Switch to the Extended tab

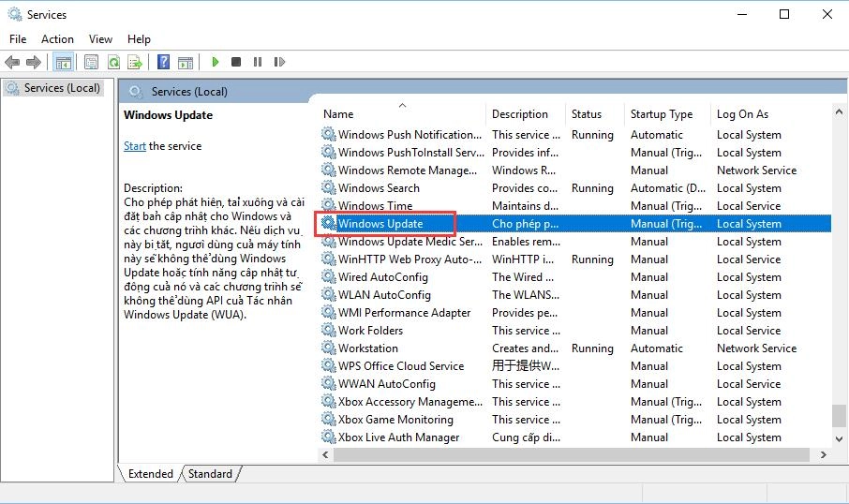coord(150,474)
